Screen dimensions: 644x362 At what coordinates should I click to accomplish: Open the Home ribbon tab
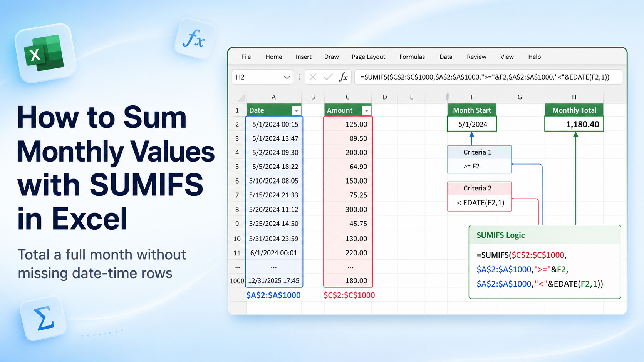[274, 57]
